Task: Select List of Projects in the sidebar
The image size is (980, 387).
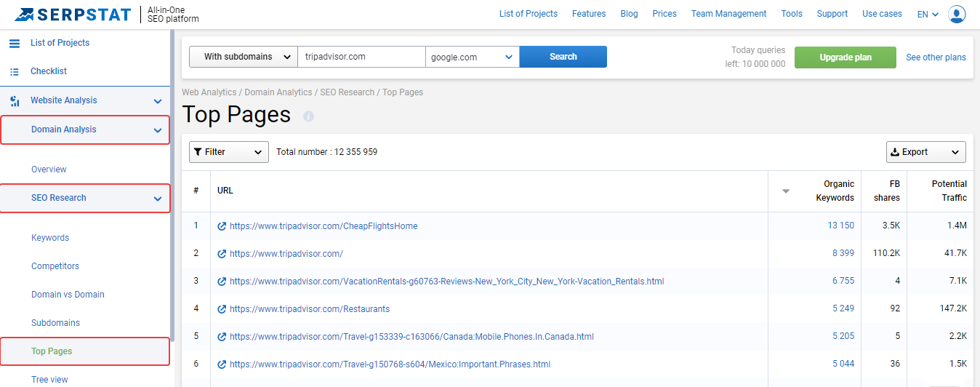Action: pyautogui.click(x=60, y=43)
